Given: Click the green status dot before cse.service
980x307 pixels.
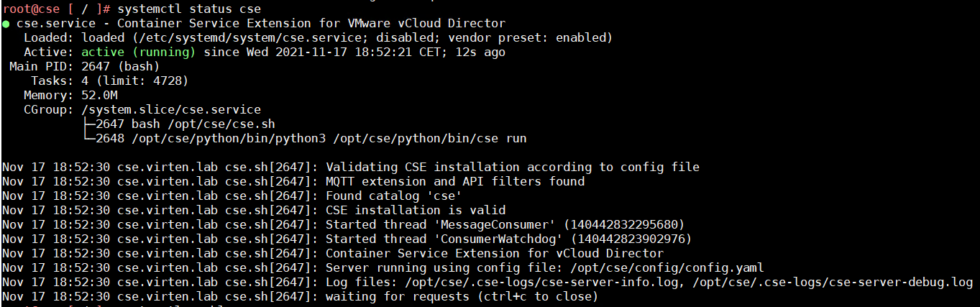Looking at the screenshot, I should [6, 24].
